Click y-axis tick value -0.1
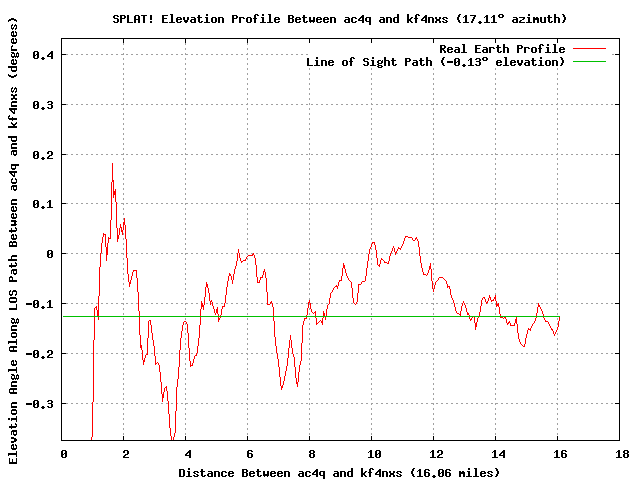 [x=39, y=304]
